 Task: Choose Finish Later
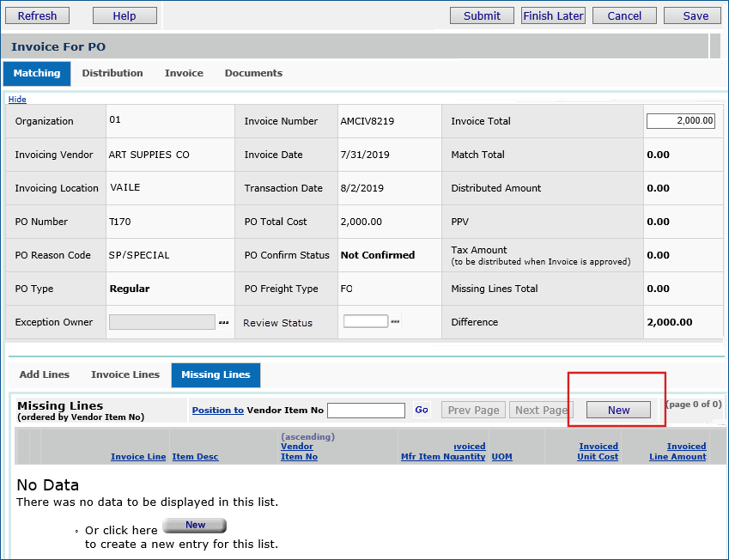[553, 15]
